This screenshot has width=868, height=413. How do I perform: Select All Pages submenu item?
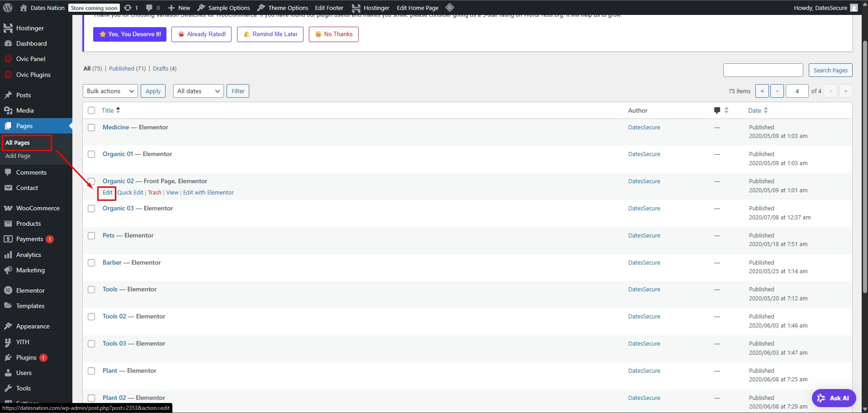pos(18,142)
